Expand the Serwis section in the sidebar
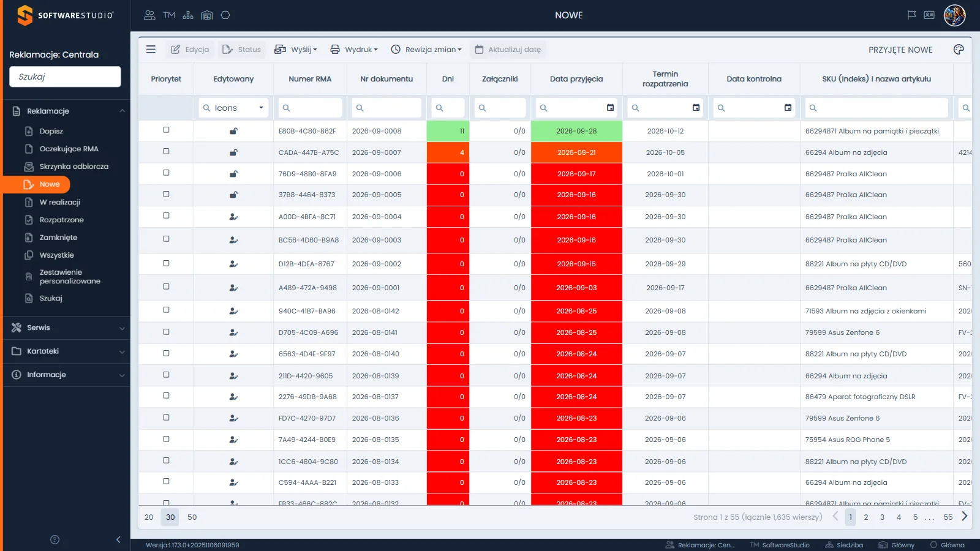 tap(66, 328)
